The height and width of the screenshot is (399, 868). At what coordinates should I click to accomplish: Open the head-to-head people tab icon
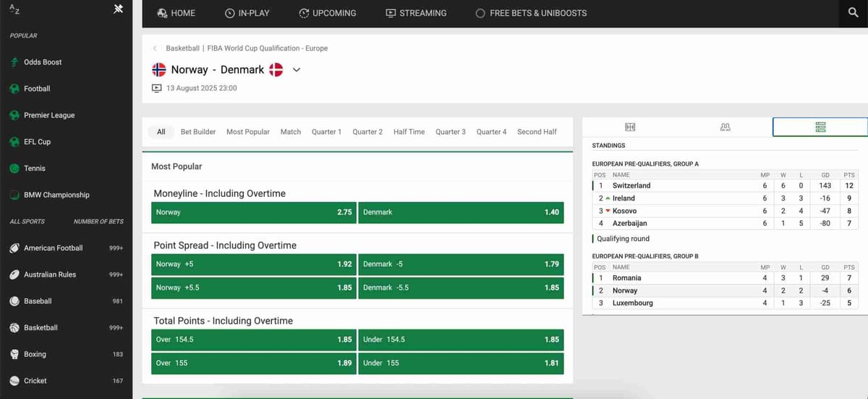(726, 127)
